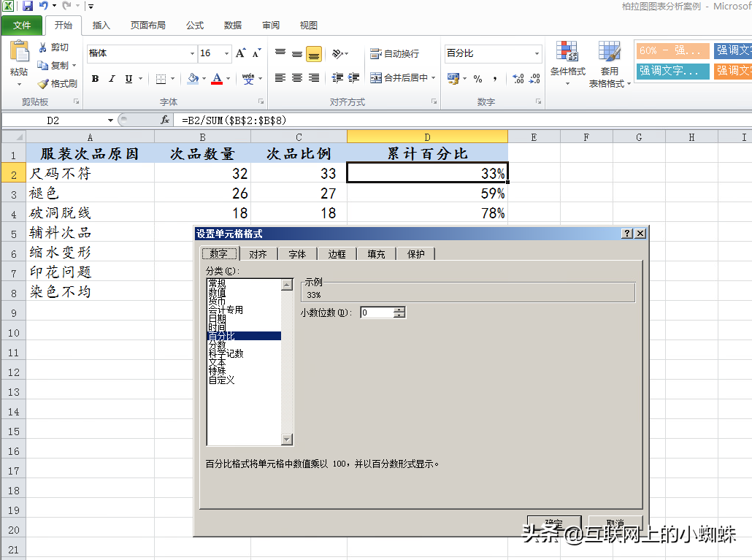Expand the Name Box dropdown
Screen dimensions: 752x560
click(x=110, y=120)
